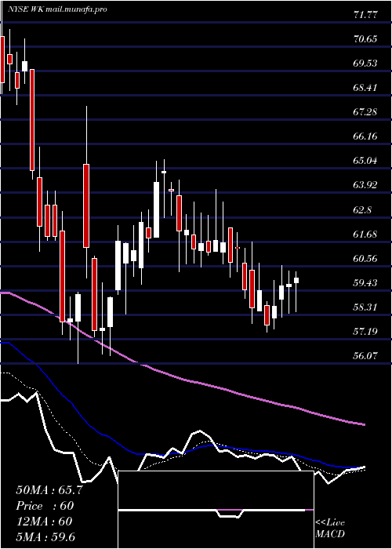Click the <<Live MACD label
The height and width of the screenshot is (549, 392).
[330, 529]
